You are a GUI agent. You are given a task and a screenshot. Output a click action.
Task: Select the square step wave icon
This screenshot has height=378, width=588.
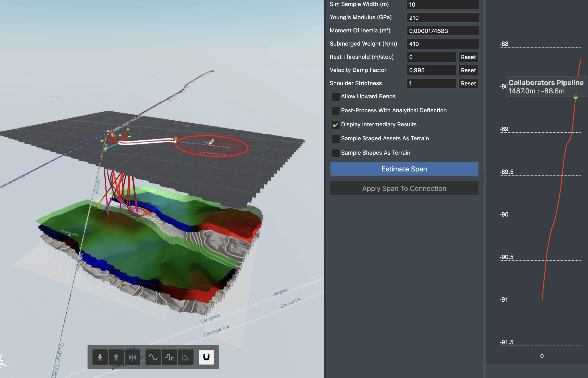pos(169,357)
